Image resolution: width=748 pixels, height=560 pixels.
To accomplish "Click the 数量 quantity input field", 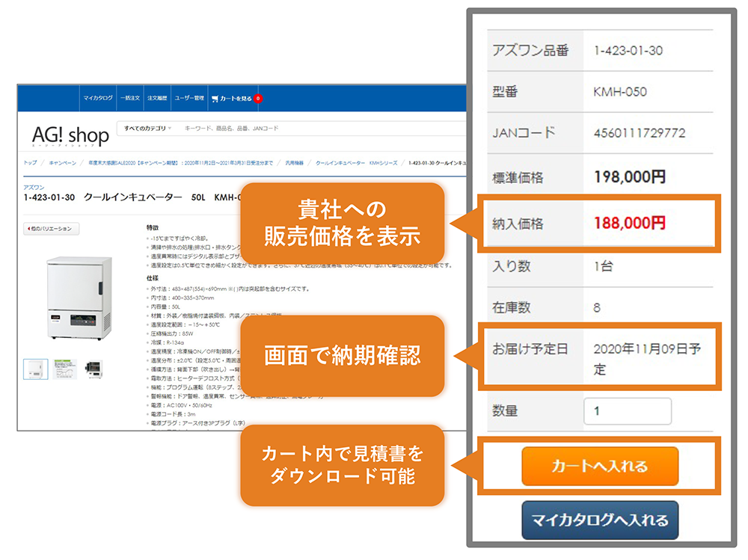I will [x=628, y=411].
